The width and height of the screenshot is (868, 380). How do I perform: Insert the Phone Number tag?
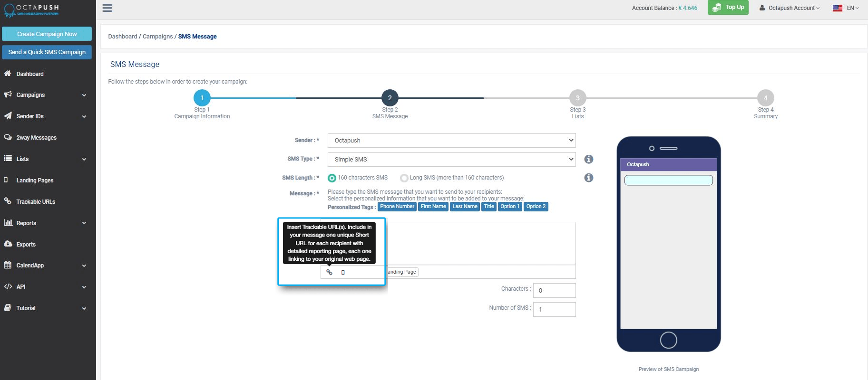(397, 207)
